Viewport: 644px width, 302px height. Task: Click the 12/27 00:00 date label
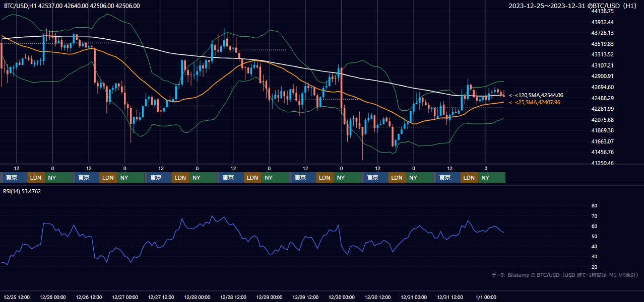(x=125, y=297)
